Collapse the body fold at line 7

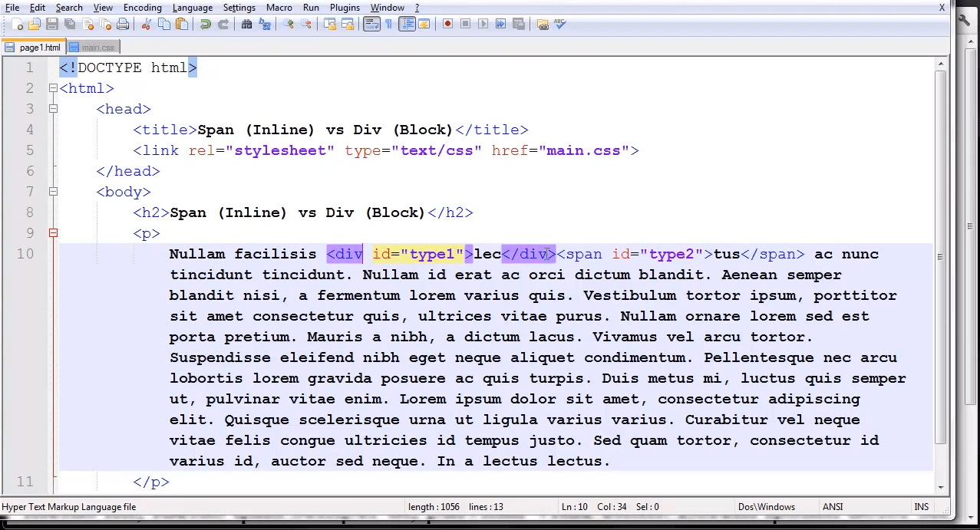click(52, 192)
